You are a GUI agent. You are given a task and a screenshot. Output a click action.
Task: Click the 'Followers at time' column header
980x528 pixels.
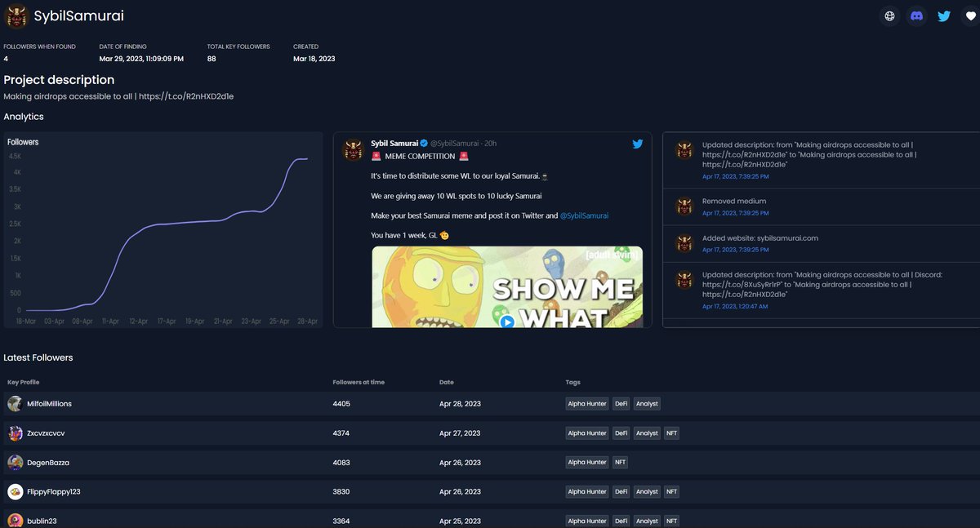pyautogui.click(x=359, y=382)
